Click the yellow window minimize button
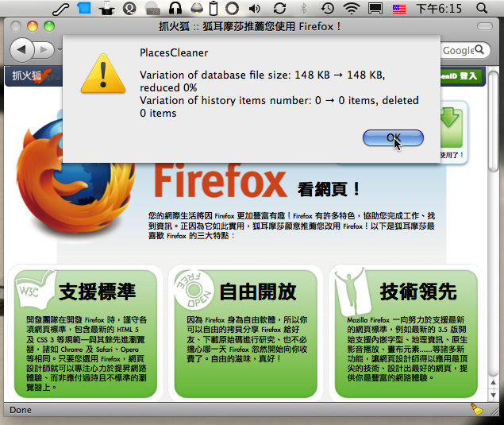The width and height of the screenshot is (504, 425). 33,26
